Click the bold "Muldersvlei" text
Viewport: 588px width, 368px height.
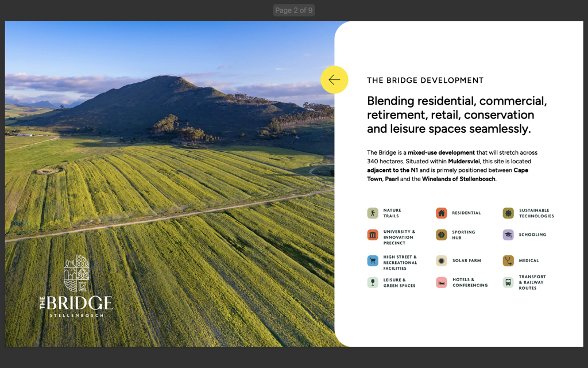coord(463,162)
